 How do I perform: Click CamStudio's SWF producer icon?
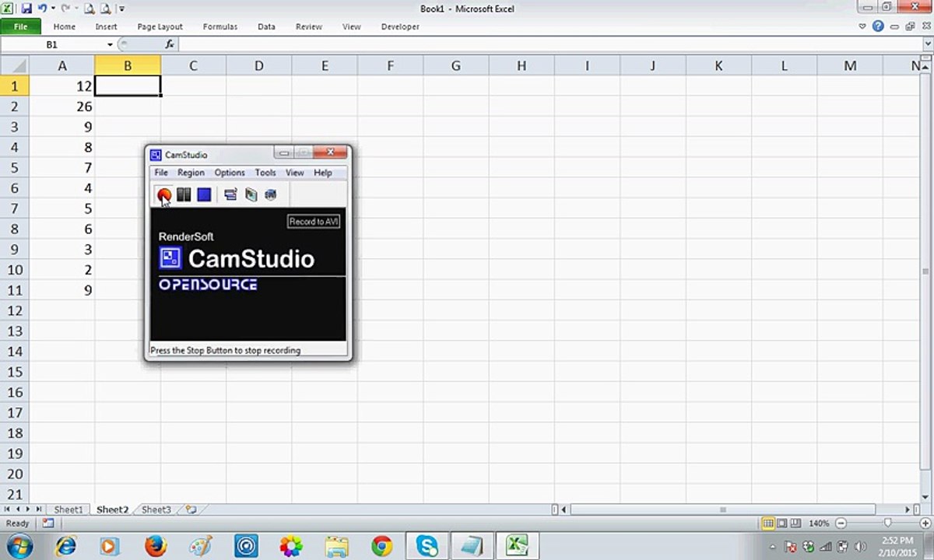click(x=270, y=194)
